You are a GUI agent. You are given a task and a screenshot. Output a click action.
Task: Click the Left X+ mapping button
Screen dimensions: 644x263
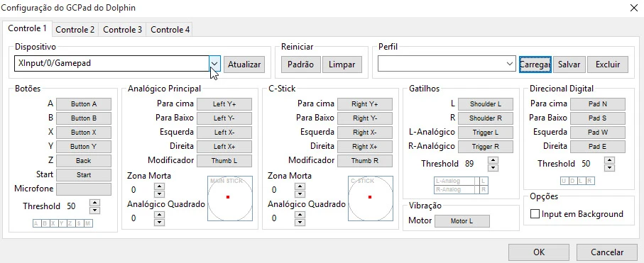click(224, 147)
